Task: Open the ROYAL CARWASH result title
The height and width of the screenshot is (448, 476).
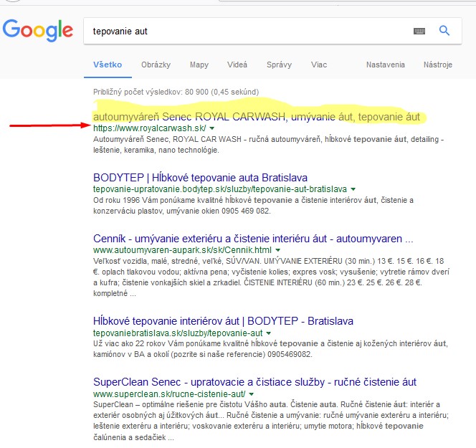Action: [257, 117]
